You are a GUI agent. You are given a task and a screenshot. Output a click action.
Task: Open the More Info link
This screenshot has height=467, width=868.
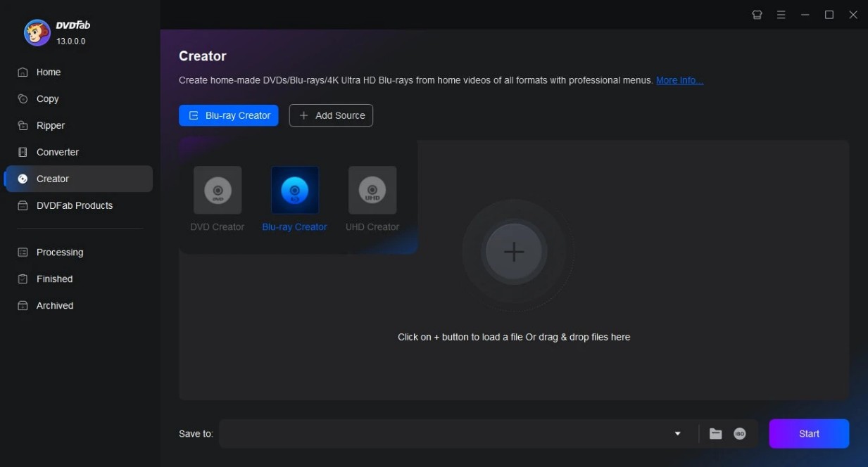point(679,80)
